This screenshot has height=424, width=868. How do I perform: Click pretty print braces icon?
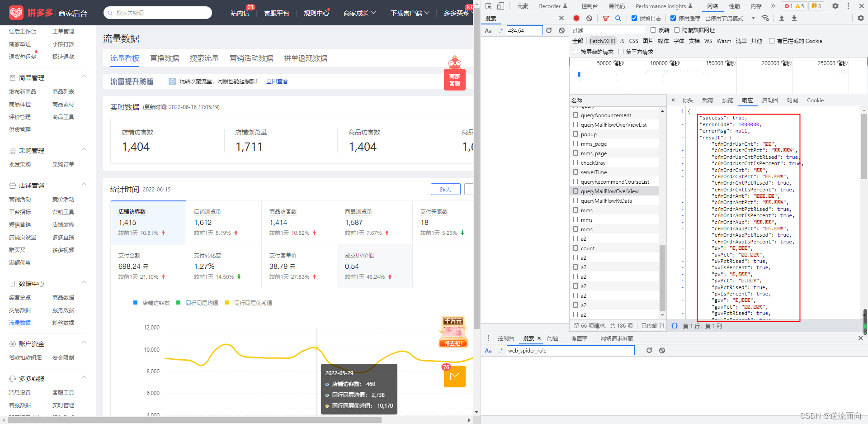pyautogui.click(x=675, y=326)
